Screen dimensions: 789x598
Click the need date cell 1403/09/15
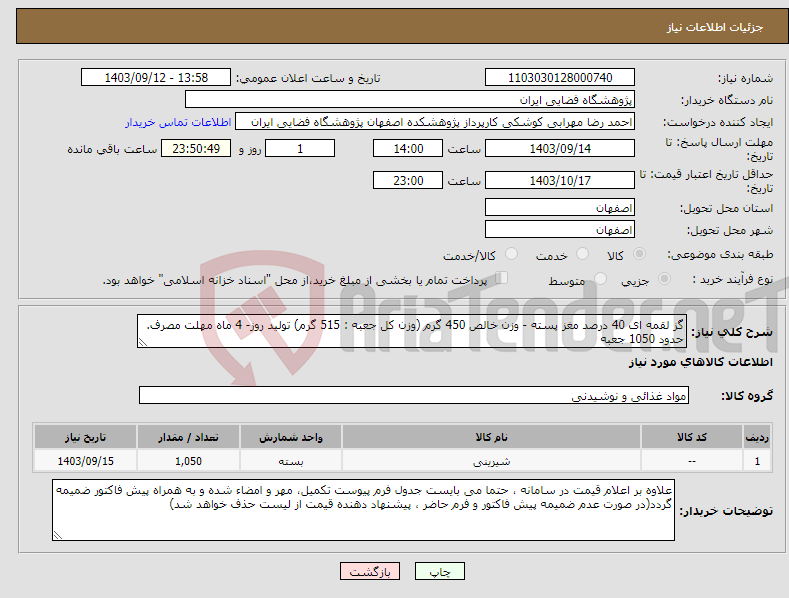85,461
